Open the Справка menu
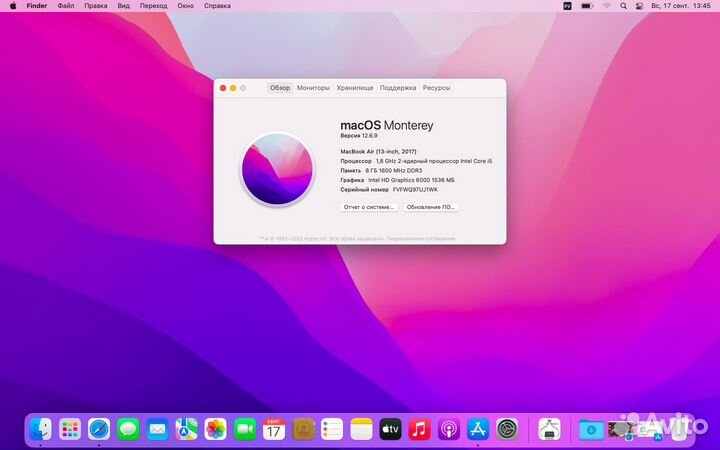Screen dimensions: 720x450 click(x=217, y=6)
